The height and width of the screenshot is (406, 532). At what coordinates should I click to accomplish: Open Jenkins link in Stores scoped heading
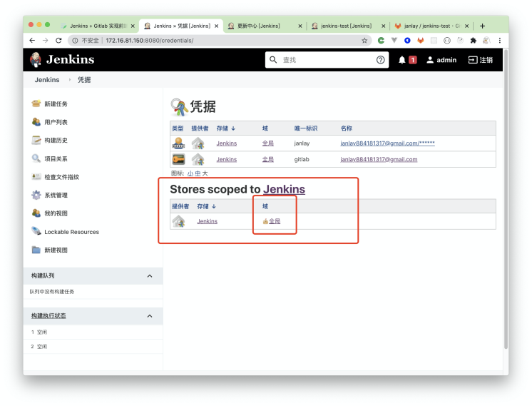[284, 189]
